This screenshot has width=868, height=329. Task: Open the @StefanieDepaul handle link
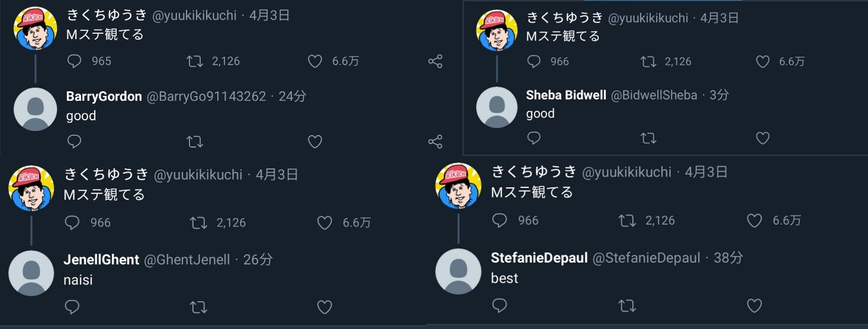(x=646, y=258)
